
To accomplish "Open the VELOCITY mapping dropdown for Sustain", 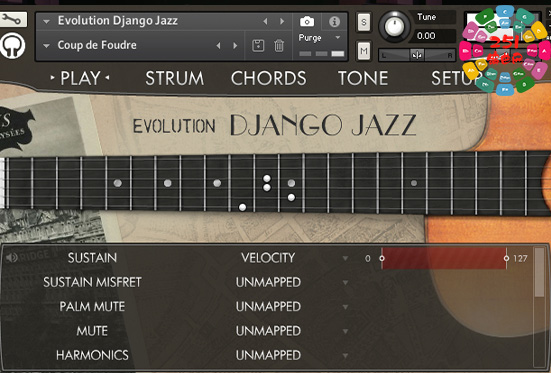I will (x=345, y=258).
